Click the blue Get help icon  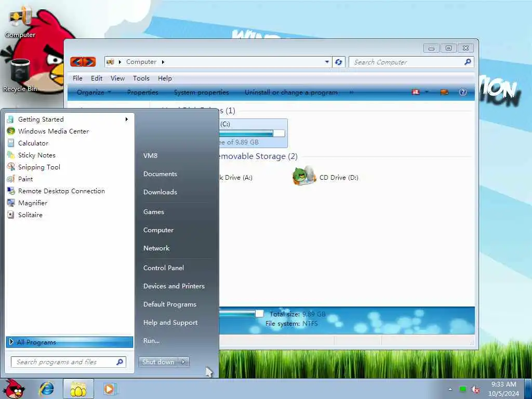tap(463, 92)
